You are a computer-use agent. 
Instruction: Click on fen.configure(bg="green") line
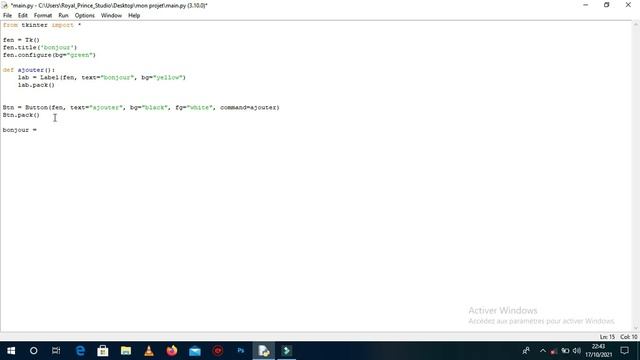coord(49,55)
